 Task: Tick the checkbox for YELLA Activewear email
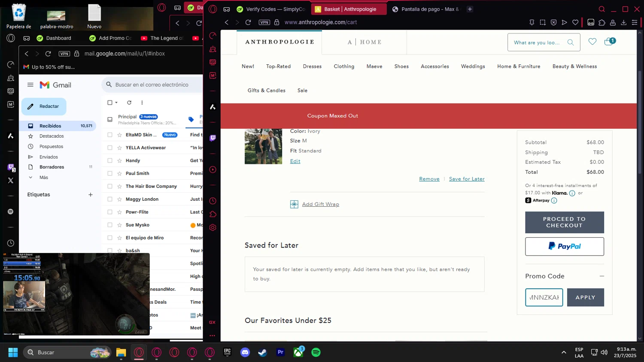[x=110, y=148]
